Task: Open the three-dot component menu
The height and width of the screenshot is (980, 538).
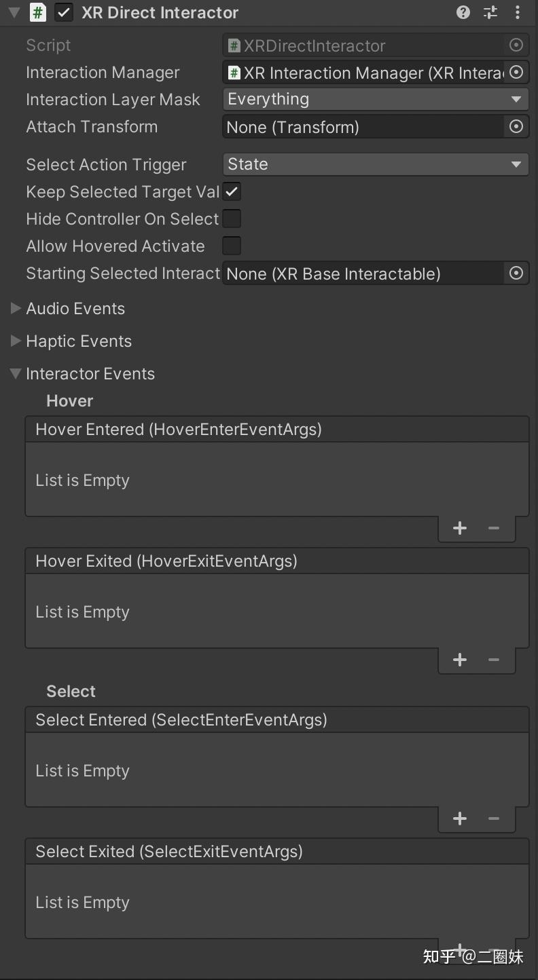Action: coord(518,12)
